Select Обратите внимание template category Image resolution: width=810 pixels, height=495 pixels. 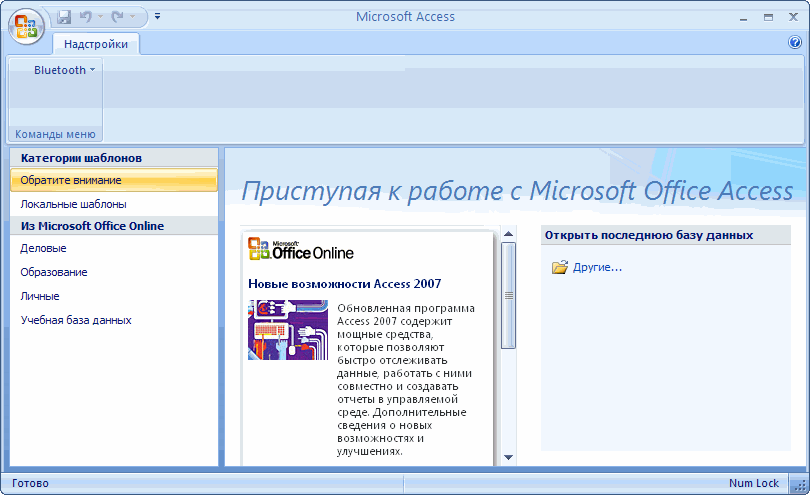[x=114, y=180]
